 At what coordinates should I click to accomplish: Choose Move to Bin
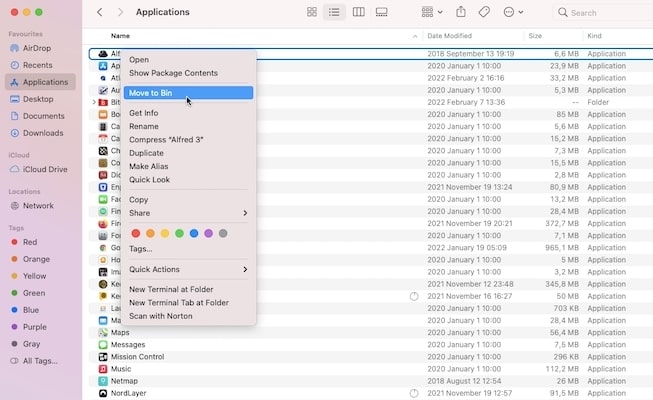(188, 93)
